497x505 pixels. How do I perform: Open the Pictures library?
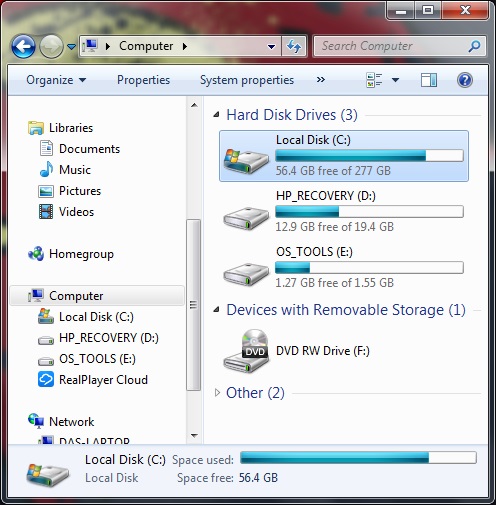(80, 191)
